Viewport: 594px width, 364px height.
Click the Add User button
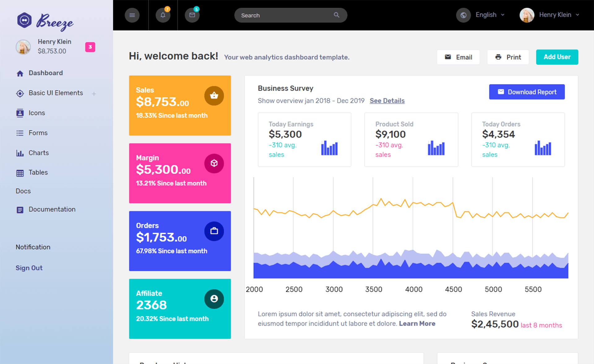[557, 57]
